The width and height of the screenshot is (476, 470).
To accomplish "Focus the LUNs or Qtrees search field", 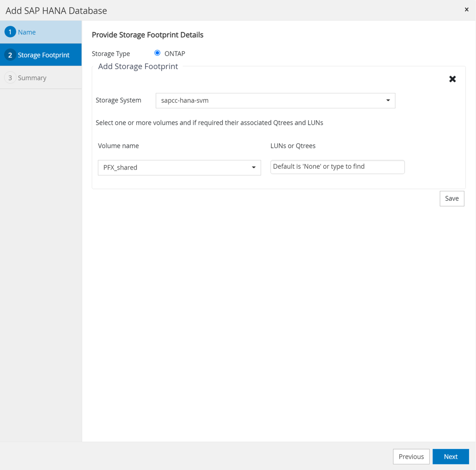I will (337, 167).
